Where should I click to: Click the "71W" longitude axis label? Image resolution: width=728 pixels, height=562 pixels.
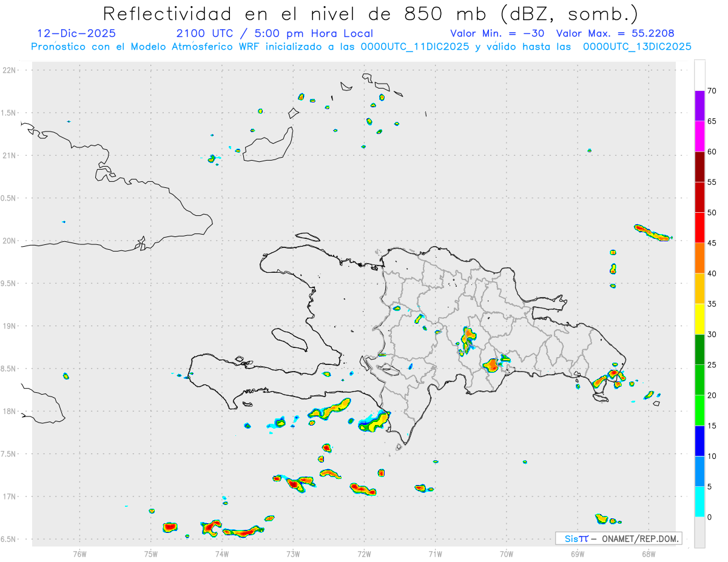tap(435, 553)
